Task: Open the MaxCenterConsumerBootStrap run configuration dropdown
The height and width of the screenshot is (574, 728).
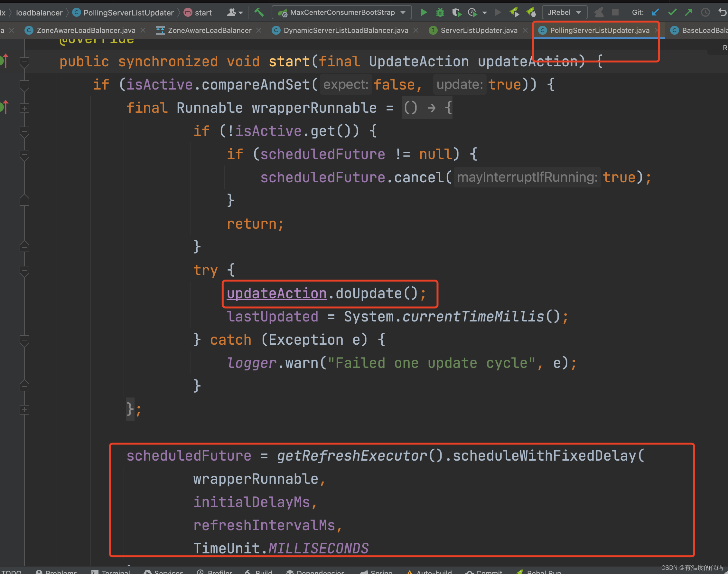Action: click(x=403, y=13)
